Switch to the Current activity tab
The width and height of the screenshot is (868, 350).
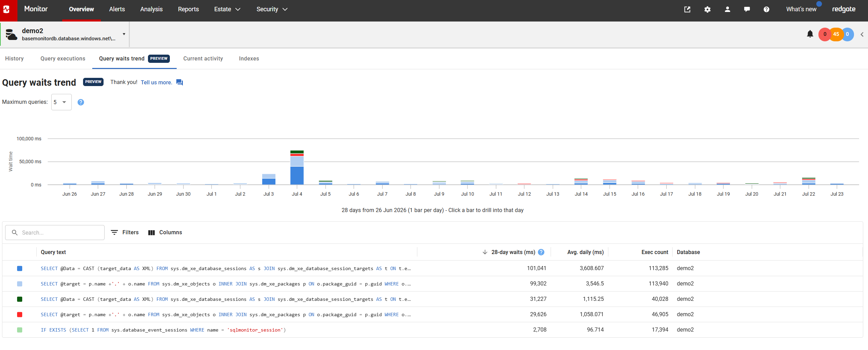(203, 58)
